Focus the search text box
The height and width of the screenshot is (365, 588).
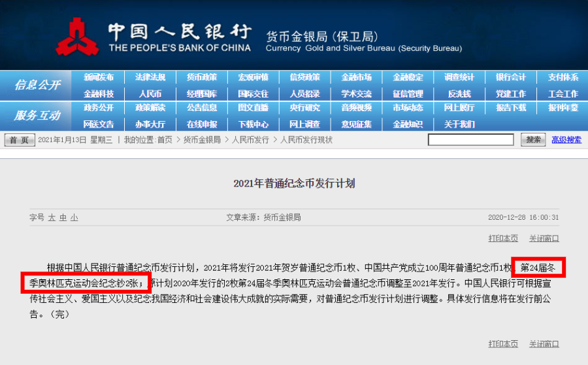coord(471,140)
